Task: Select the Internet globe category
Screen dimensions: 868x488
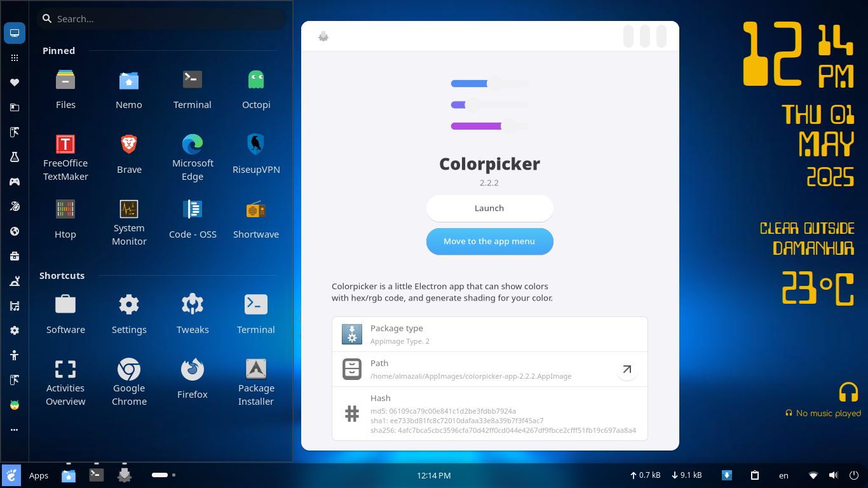Action: [x=15, y=231]
